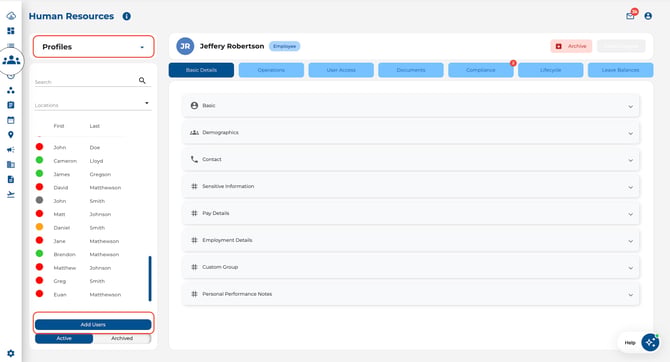Switch to the User Access tab
The height and width of the screenshot is (362, 670).
click(x=341, y=70)
